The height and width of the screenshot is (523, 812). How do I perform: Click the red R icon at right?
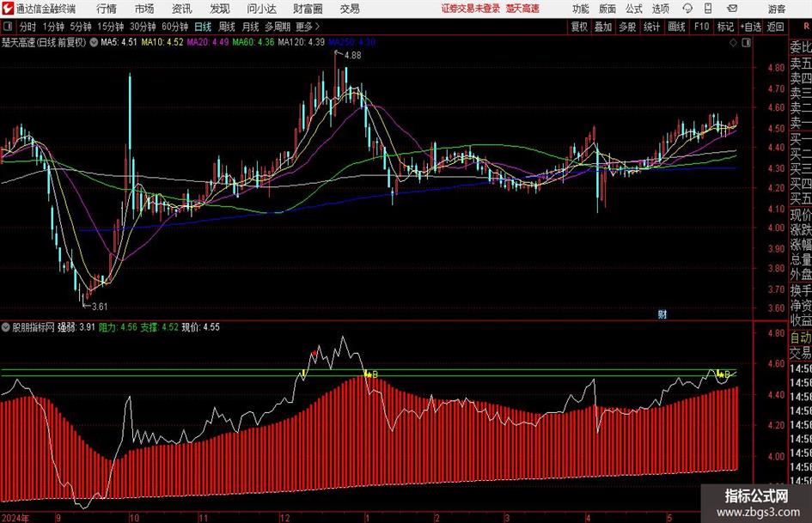click(x=806, y=27)
